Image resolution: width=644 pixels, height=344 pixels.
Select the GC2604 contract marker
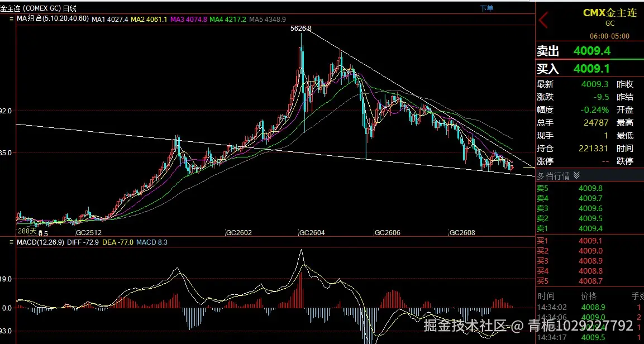[312, 232]
